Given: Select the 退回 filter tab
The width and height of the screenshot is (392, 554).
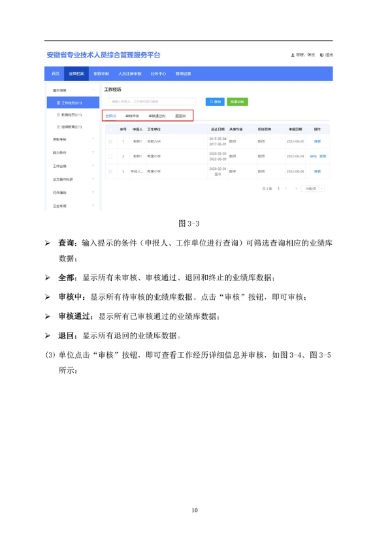Looking at the screenshot, I should click(x=180, y=116).
